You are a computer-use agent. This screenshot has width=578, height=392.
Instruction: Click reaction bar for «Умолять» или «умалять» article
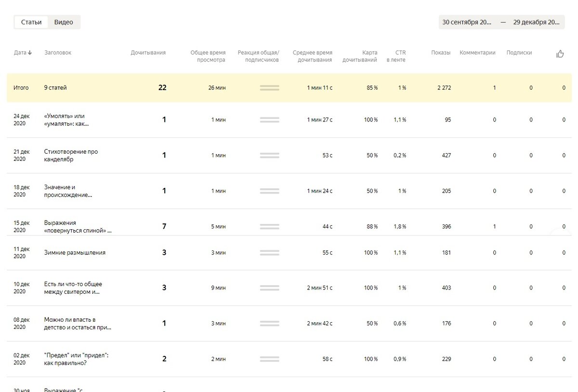point(269,120)
